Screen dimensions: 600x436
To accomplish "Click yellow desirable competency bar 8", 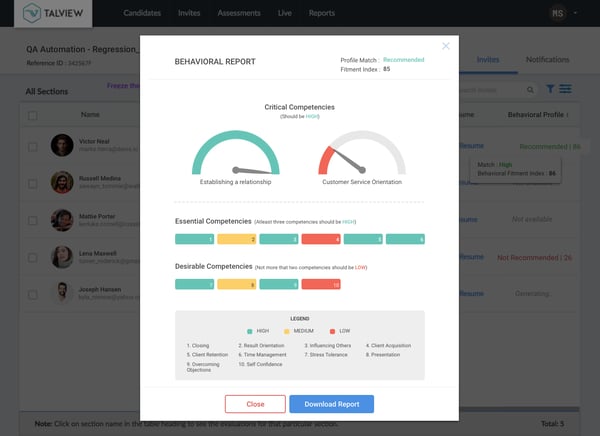I will pyautogui.click(x=236, y=284).
